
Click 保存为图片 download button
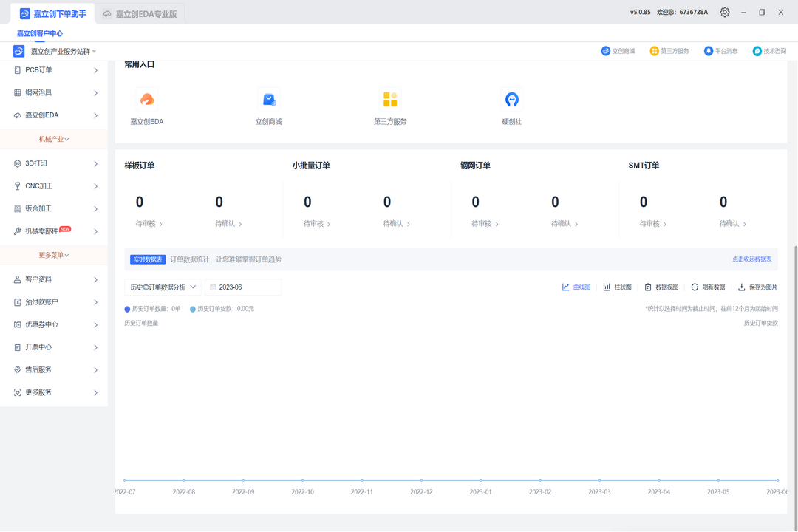pos(758,287)
